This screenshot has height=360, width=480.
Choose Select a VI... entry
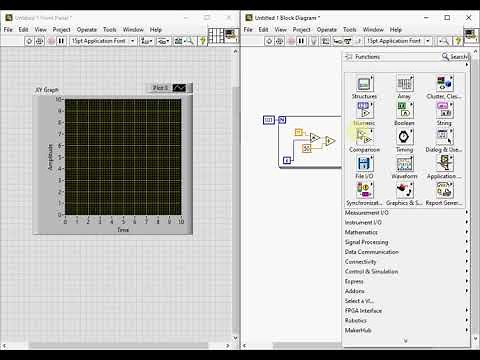(406, 301)
